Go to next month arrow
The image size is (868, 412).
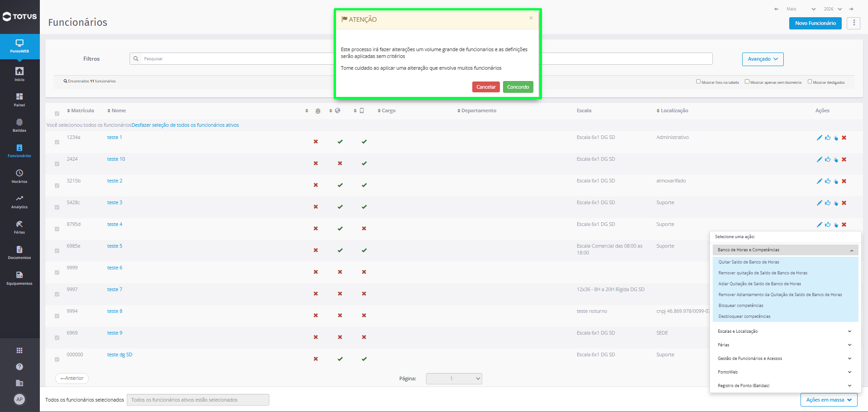(x=851, y=9)
